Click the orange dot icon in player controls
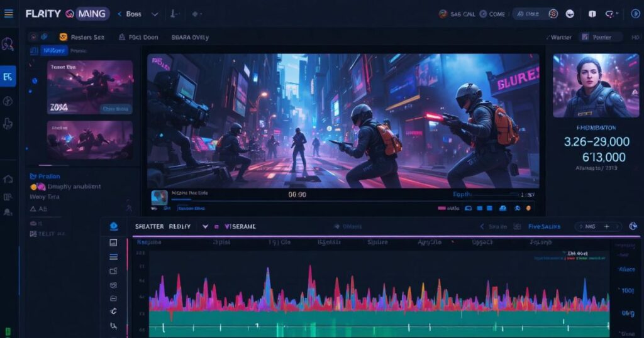 point(528,209)
